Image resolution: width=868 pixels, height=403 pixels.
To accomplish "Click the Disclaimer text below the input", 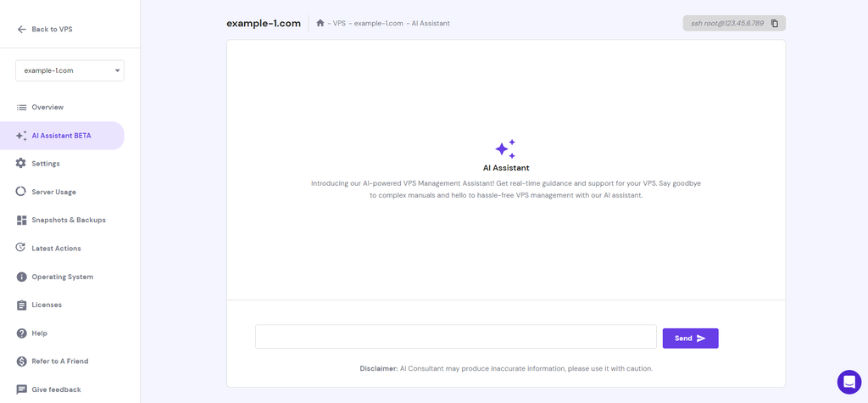I will (506, 368).
